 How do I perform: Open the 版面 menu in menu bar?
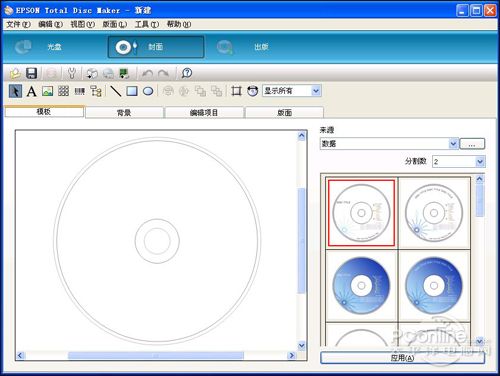114,24
